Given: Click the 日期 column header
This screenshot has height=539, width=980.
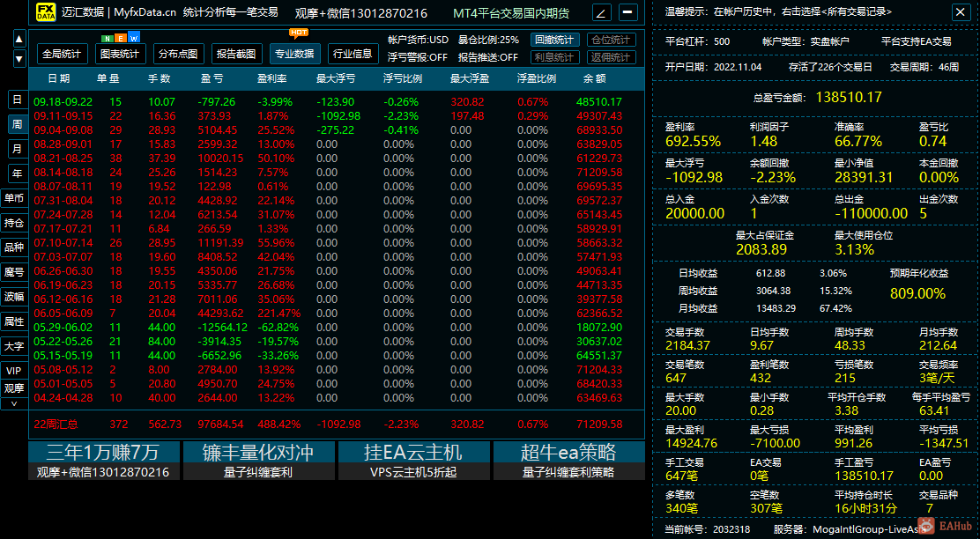Looking at the screenshot, I should click(x=59, y=78).
